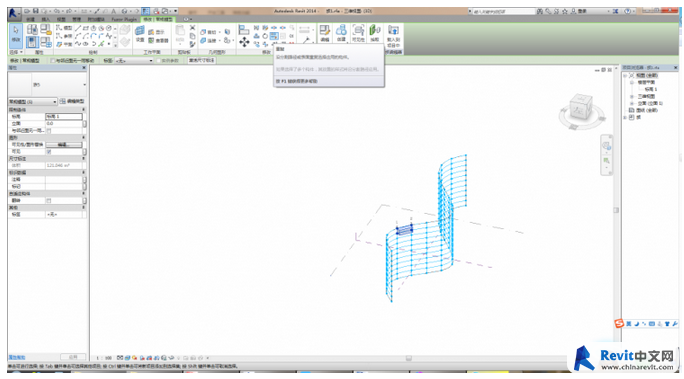This screenshot has width=684, height=379.
Task: Click the Sogou input method S icon
Action: point(619,323)
